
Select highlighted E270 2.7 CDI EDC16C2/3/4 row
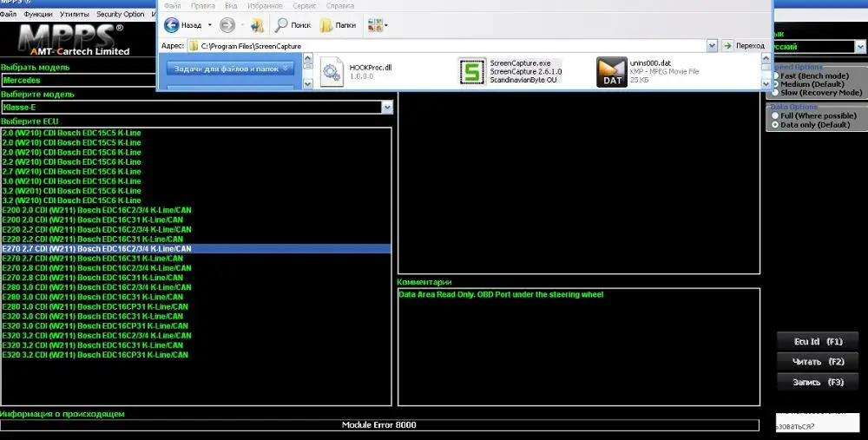tap(196, 248)
